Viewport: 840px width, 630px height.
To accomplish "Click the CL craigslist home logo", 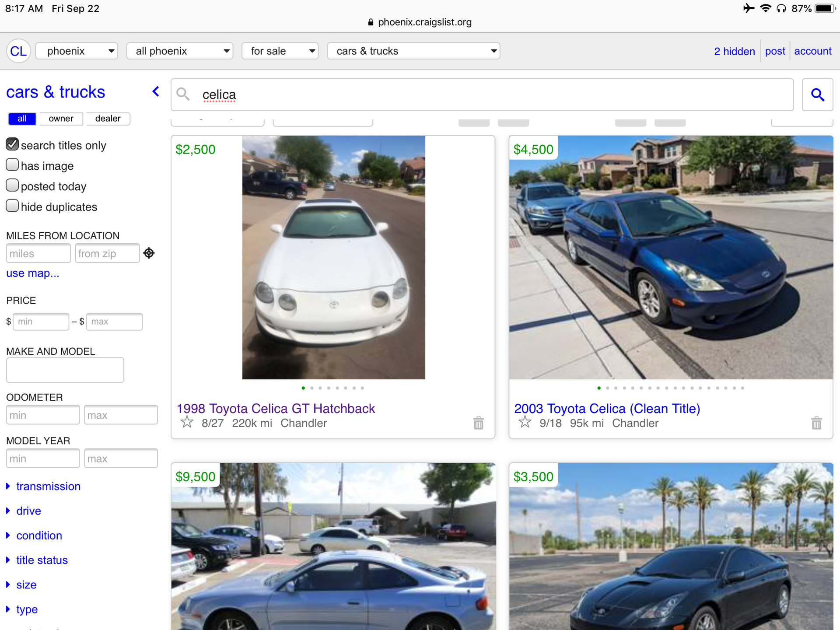I will tap(18, 51).
